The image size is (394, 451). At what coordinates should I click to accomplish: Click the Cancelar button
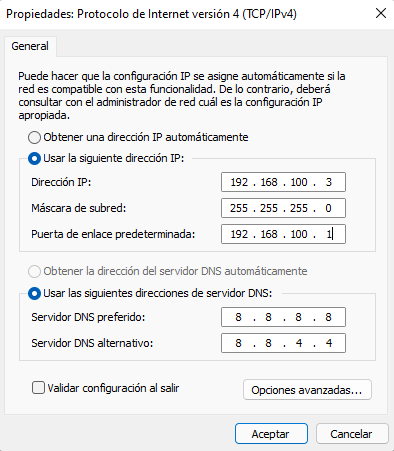point(352,434)
